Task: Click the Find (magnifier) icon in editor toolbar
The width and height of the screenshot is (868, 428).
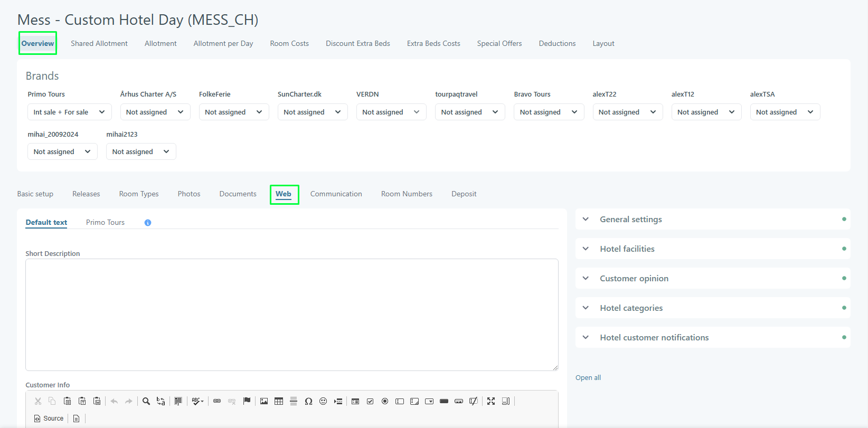Action: click(x=146, y=401)
